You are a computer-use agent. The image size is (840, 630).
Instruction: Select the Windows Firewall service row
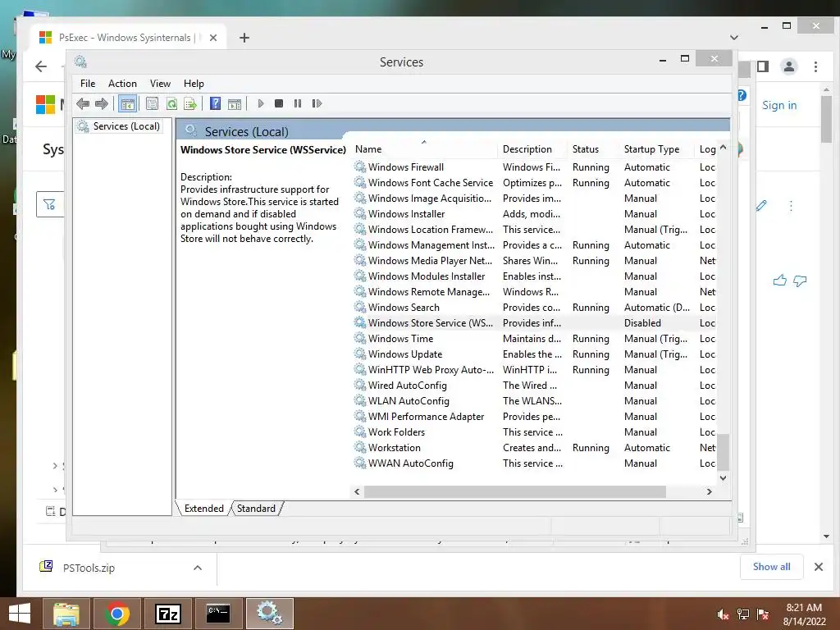coord(534,167)
